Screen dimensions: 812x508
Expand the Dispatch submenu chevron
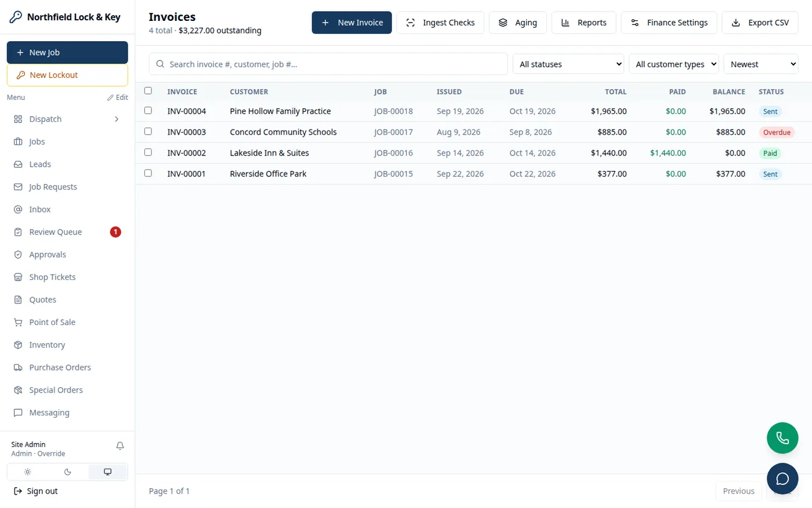(117, 119)
